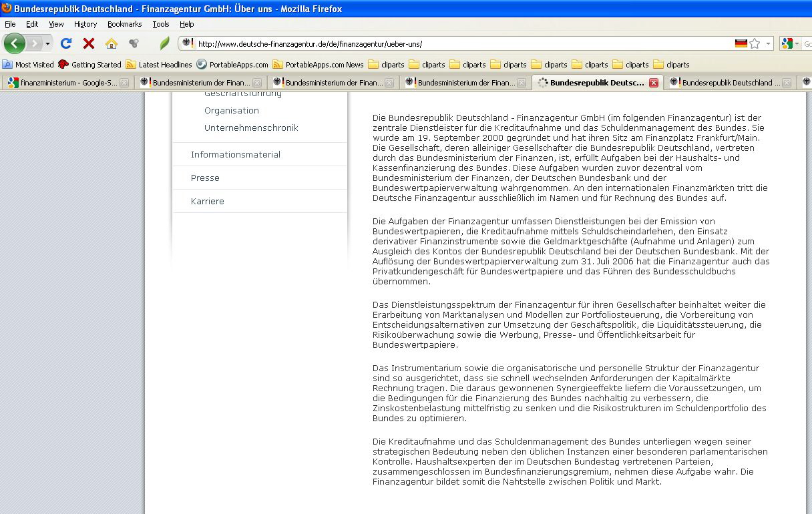This screenshot has width=812, height=514.
Task: Follow the Karriere sidebar link
Action: (x=207, y=201)
